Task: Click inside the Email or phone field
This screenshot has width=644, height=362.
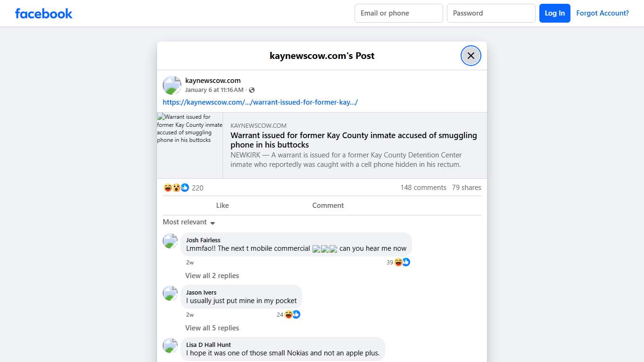Action: coord(398,13)
